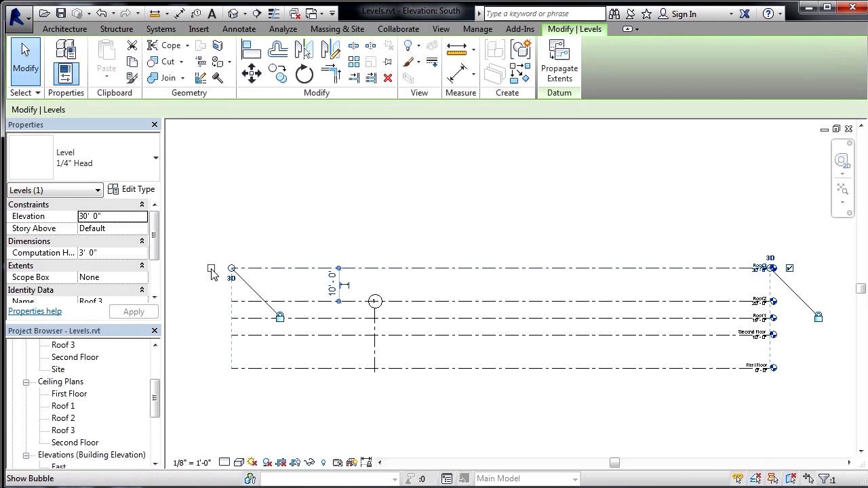Open the Select panel dropdown
868x488 pixels.
(x=25, y=93)
